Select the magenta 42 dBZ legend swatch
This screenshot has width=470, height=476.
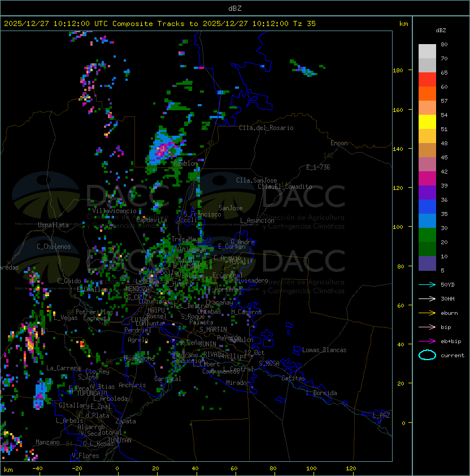[427, 179]
